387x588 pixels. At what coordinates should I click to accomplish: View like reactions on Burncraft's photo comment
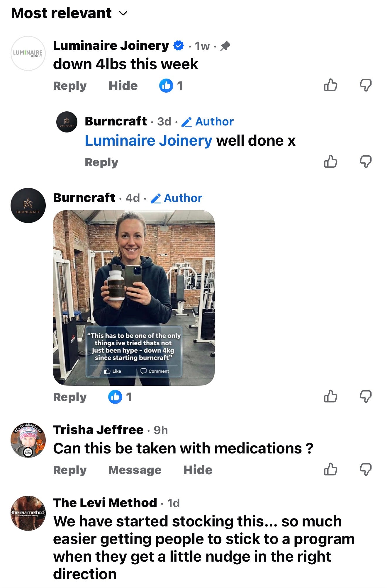[x=120, y=397]
